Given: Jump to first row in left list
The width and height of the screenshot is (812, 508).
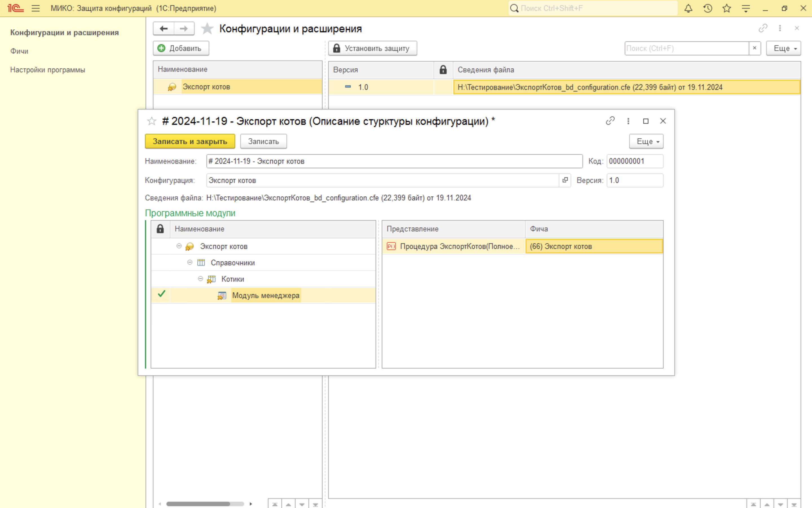Looking at the screenshot, I should [x=275, y=504].
